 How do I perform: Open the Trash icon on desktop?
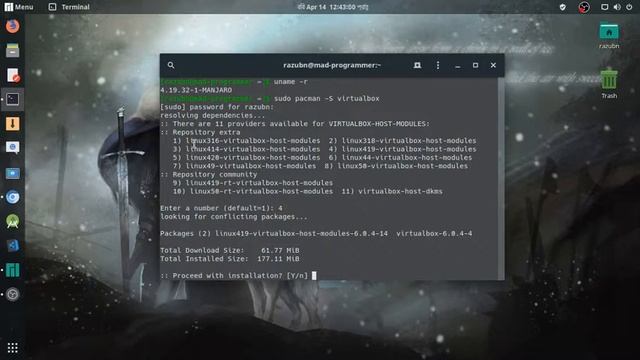tap(609, 84)
